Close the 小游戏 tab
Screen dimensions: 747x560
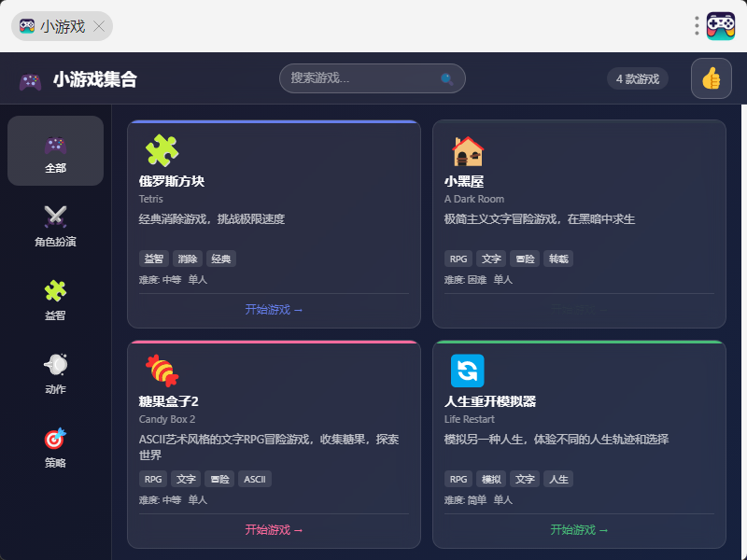[x=99, y=26]
